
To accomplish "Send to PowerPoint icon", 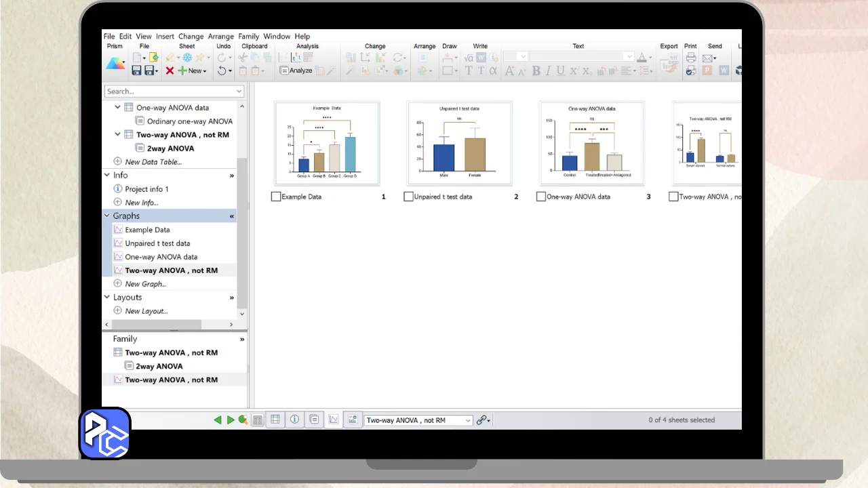I will (x=707, y=70).
